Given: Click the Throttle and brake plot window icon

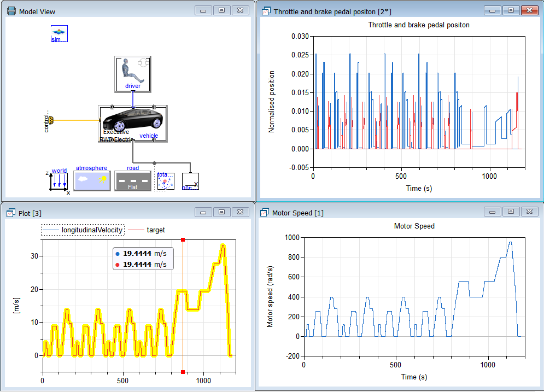Looking at the screenshot, I should (x=266, y=11).
